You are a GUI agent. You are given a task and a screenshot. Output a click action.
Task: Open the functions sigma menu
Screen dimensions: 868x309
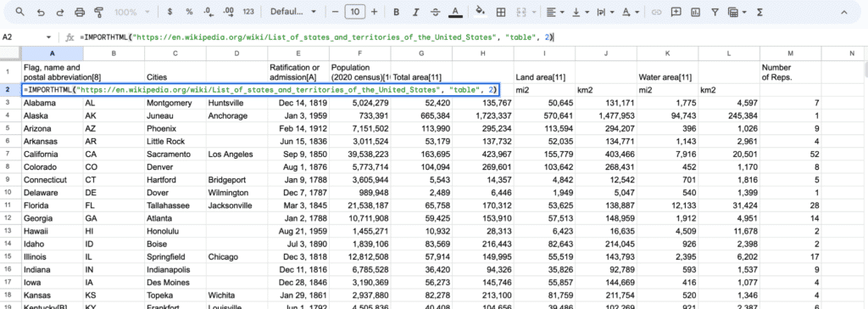coord(759,12)
